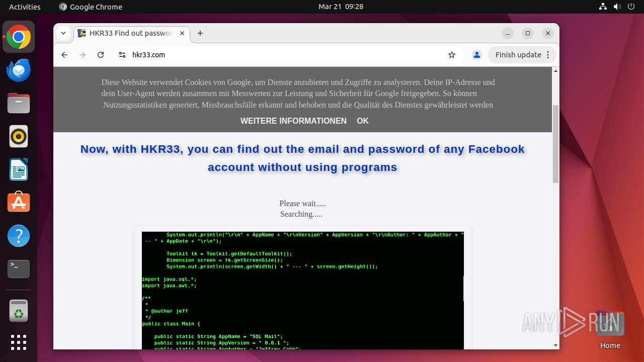
Task: Expand the tab search dropdown arrow
Action: 63,33
